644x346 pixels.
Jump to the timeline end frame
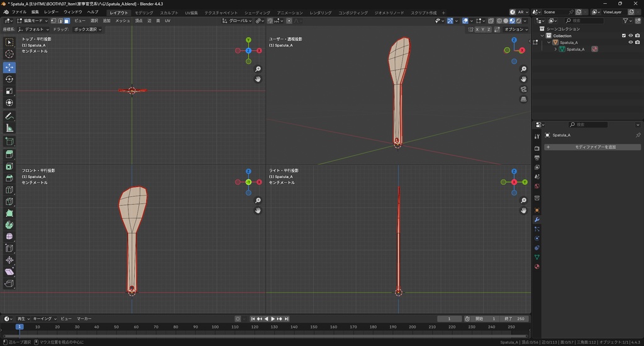(x=287, y=319)
